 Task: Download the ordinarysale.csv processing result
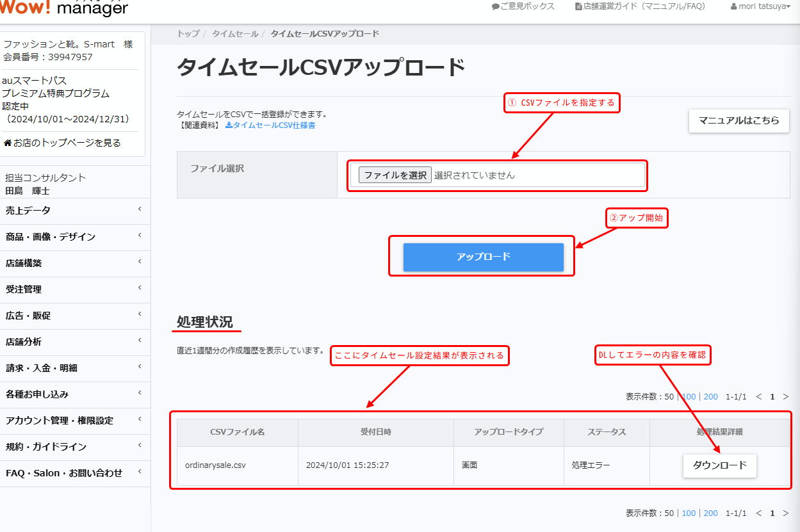click(719, 465)
